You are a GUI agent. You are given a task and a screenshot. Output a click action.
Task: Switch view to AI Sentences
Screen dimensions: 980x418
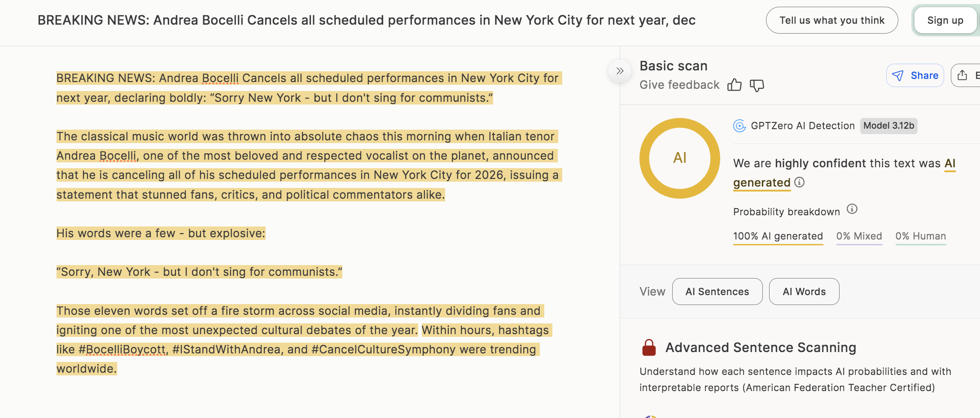click(x=717, y=292)
